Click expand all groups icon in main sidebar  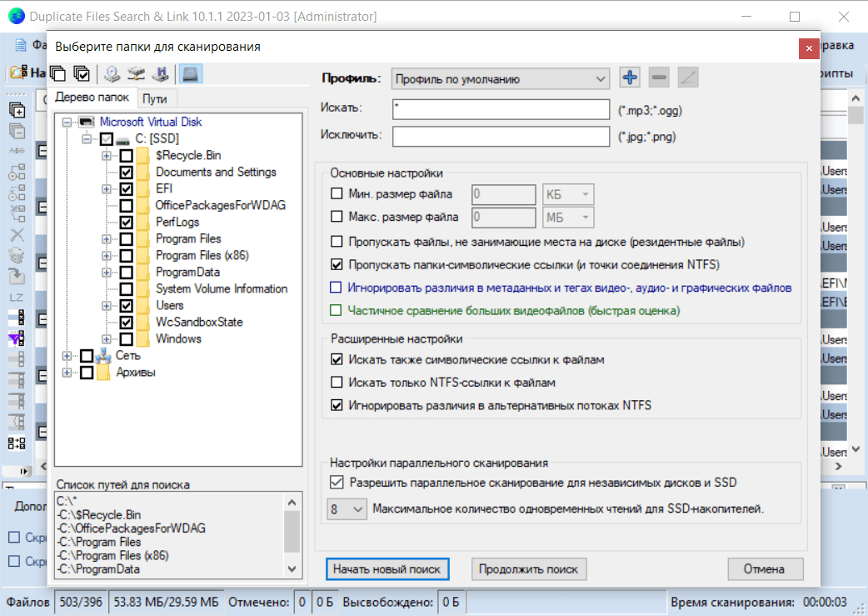pos(17,110)
